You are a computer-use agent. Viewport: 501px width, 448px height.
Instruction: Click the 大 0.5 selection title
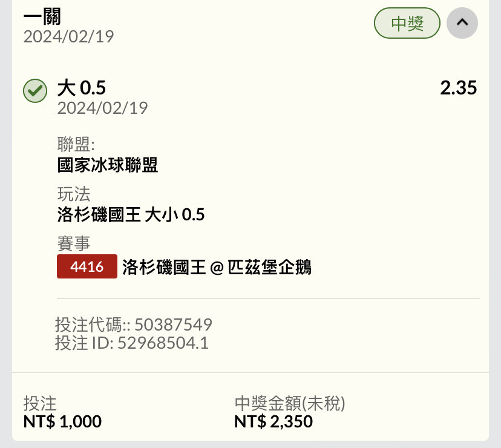(82, 88)
